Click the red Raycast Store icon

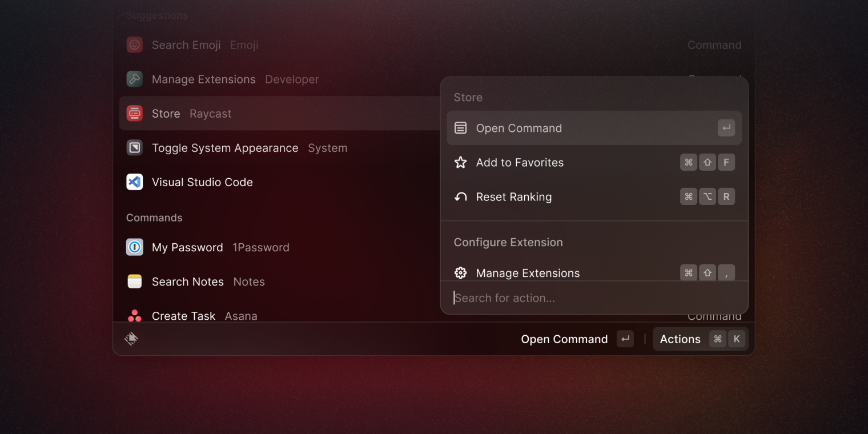tap(134, 114)
